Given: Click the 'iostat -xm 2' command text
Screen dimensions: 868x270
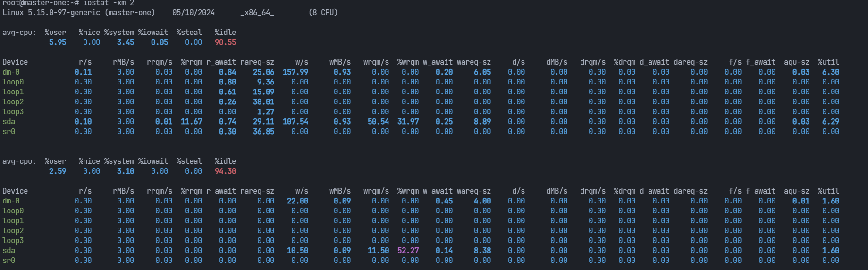Looking at the screenshot, I should 109,2.
